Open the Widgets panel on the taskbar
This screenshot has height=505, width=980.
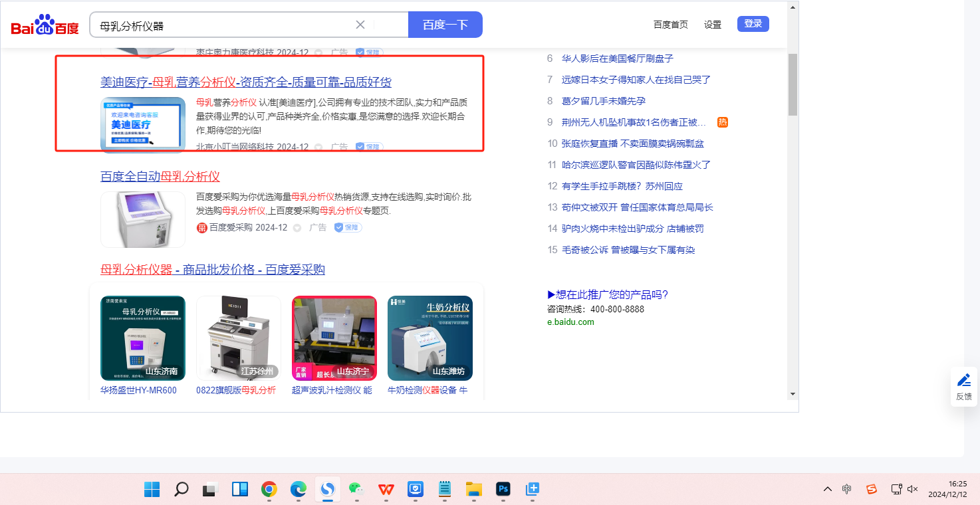[x=240, y=490]
